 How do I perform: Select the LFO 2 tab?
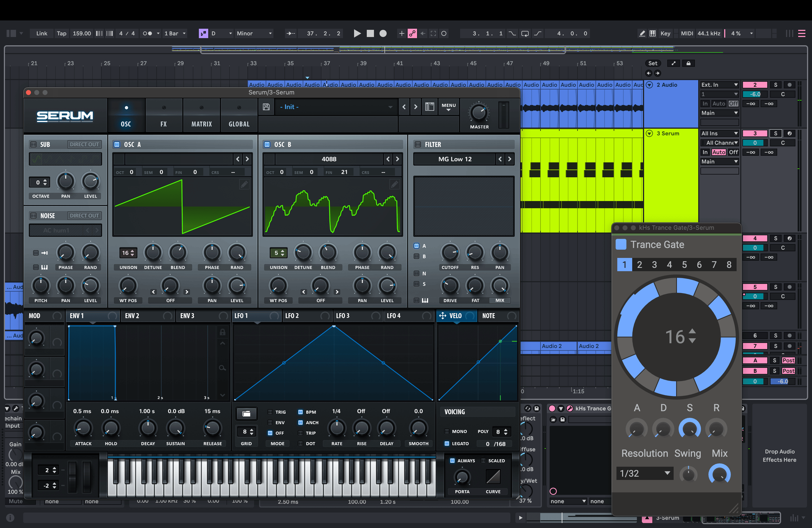(307, 316)
